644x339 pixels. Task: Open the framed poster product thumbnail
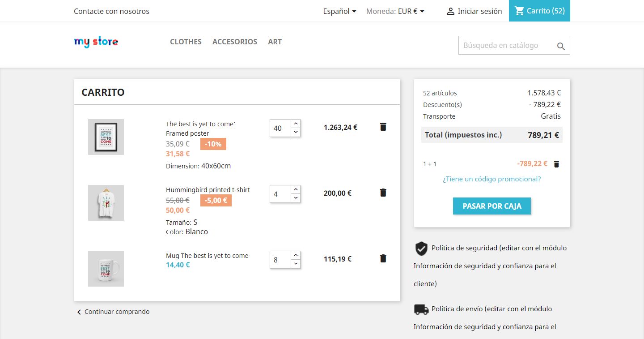pos(106,137)
